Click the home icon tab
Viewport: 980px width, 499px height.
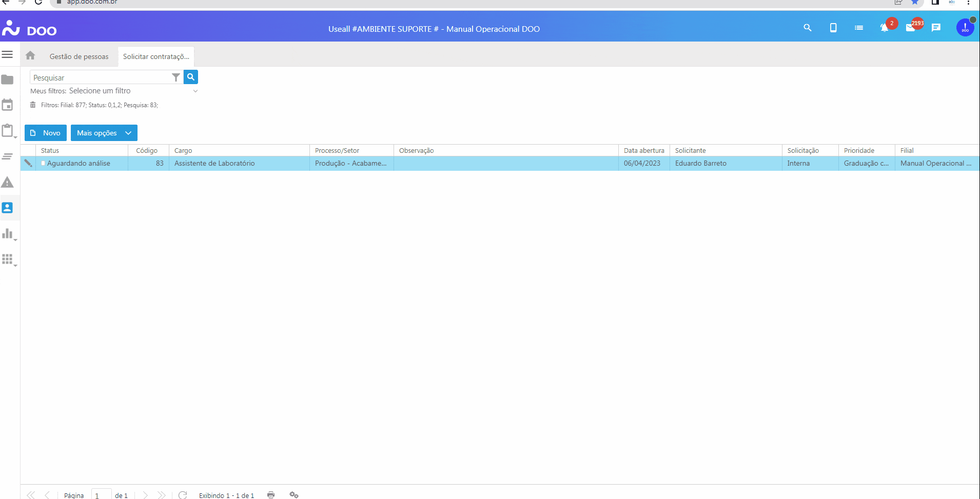click(x=30, y=56)
